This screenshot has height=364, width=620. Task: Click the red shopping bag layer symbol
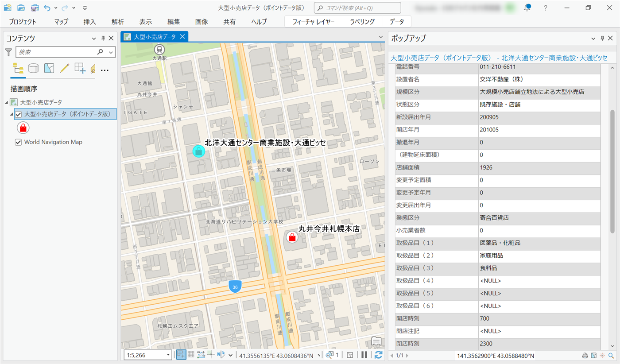point(24,128)
